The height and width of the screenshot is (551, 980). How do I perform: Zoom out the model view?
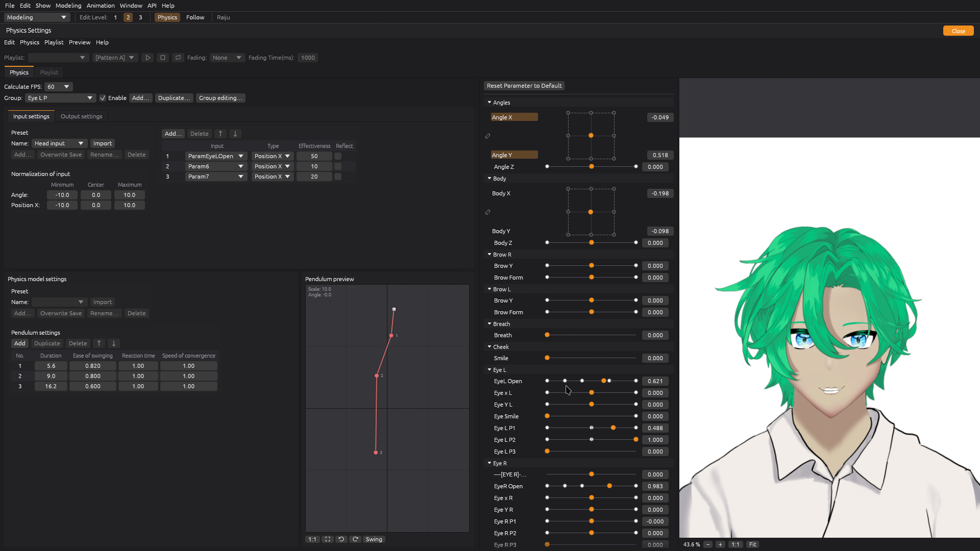point(708,544)
